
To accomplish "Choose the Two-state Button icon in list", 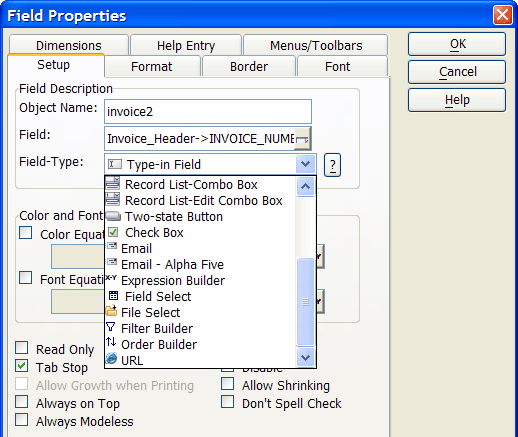I will (x=113, y=216).
